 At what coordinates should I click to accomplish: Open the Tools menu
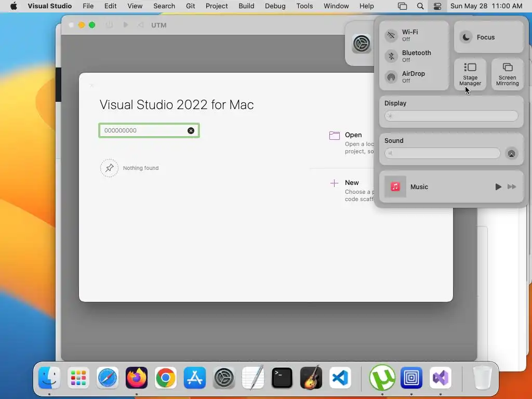coord(304,6)
